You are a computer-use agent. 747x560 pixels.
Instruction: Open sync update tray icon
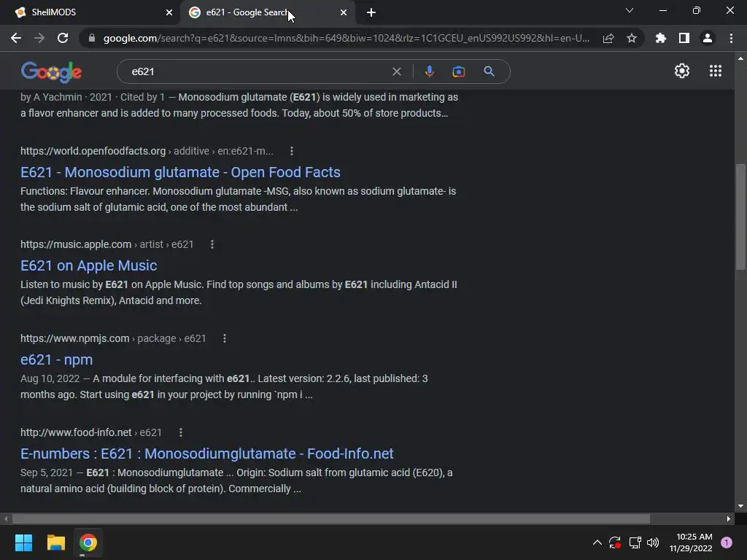point(615,542)
